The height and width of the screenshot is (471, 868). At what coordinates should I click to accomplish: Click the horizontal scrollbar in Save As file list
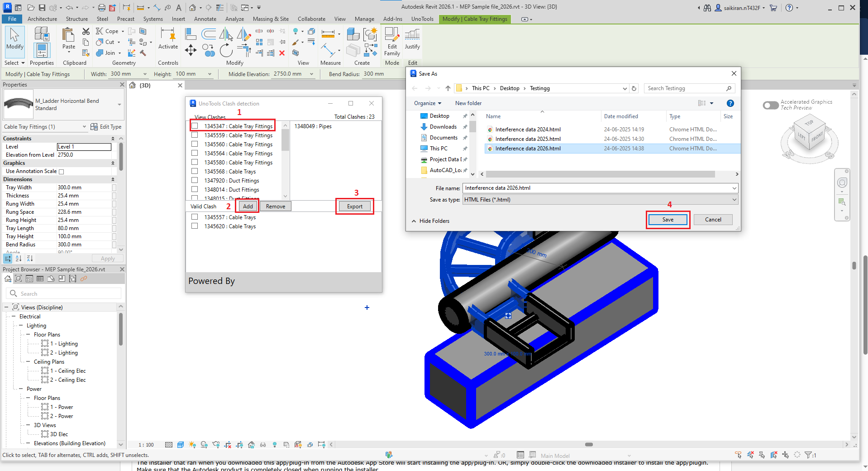pos(600,174)
